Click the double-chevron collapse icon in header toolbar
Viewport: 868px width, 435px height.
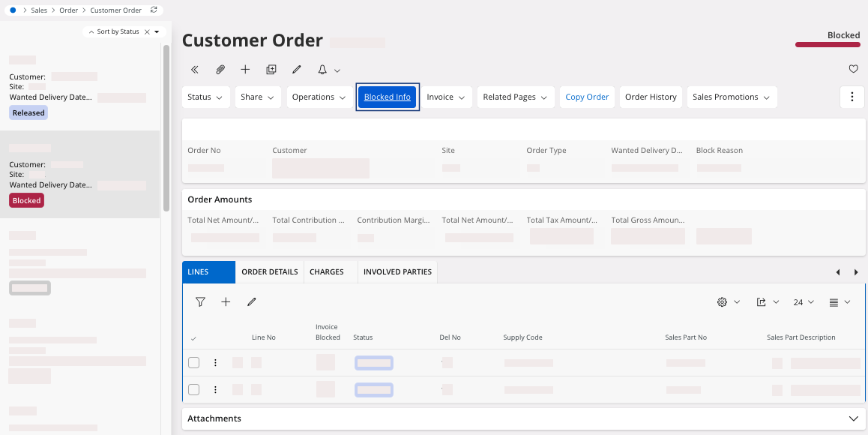click(x=195, y=70)
